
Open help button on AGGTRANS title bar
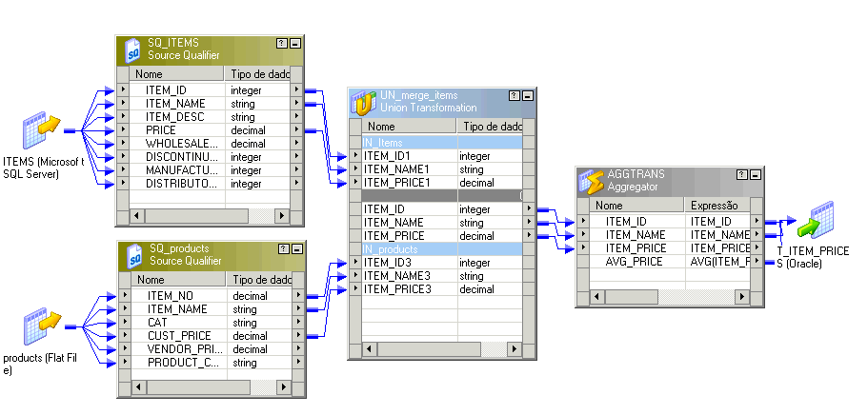coord(740,175)
